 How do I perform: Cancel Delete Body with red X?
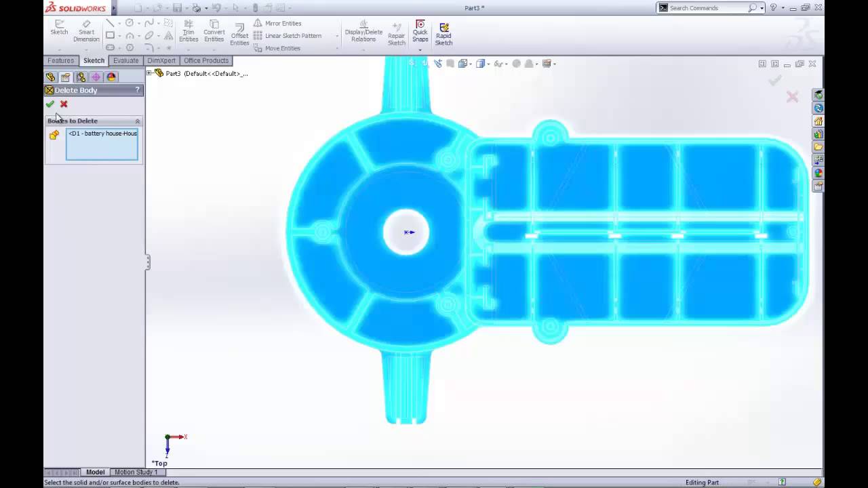[x=64, y=104]
